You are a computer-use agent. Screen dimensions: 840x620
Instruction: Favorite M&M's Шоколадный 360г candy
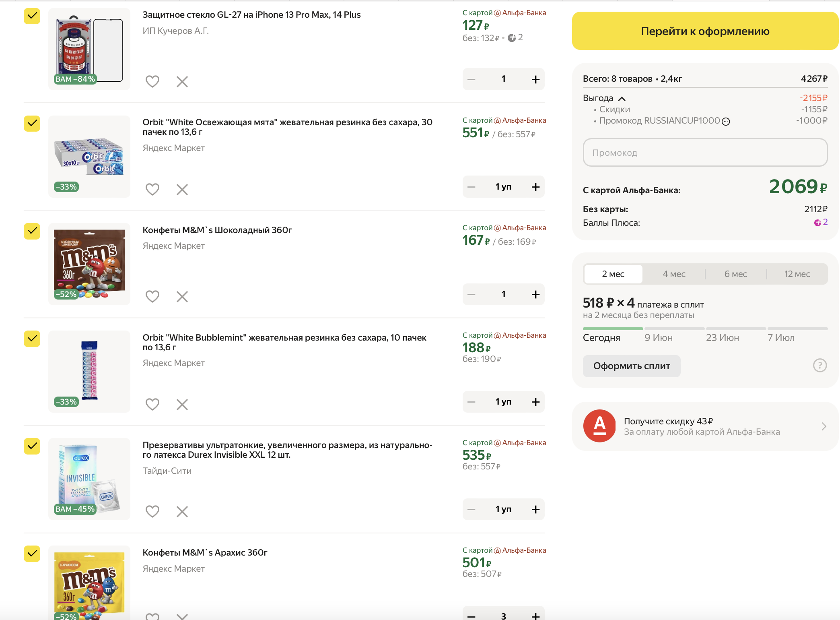tap(152, 296)
